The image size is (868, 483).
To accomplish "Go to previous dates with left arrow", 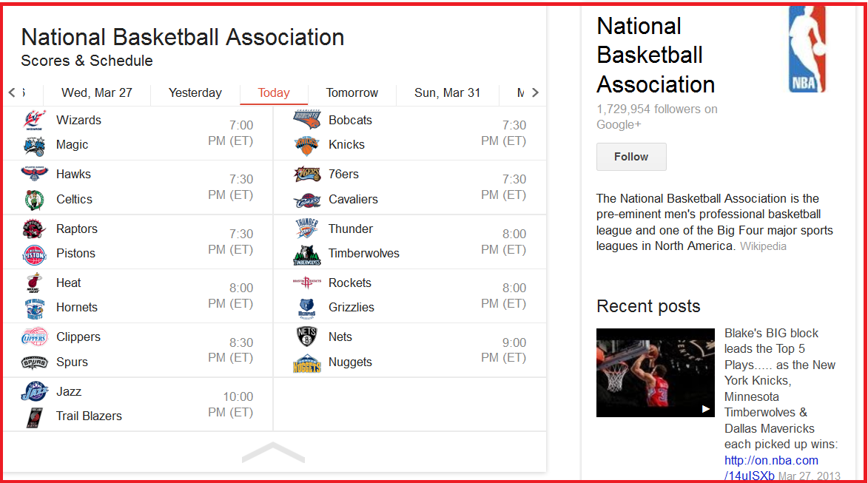I will tap(12, 92).
